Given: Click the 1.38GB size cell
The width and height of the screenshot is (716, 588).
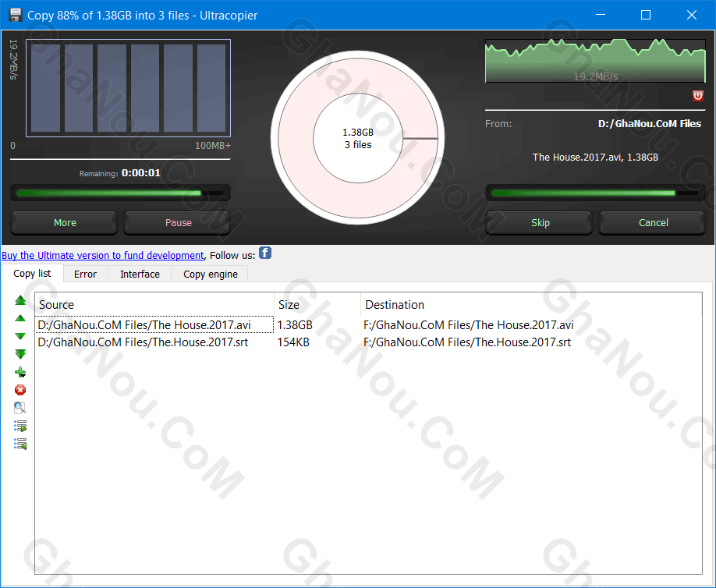Looking at the screenshot, I should point(295,325).
